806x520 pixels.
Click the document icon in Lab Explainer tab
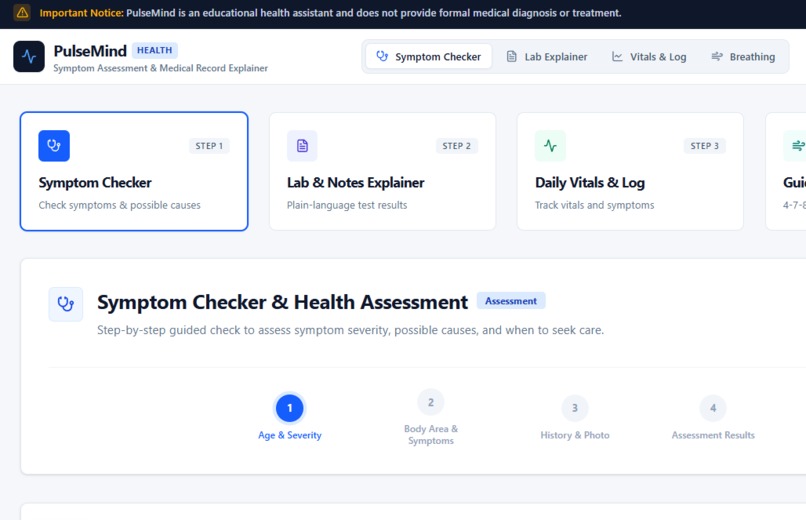click(511, 57)
